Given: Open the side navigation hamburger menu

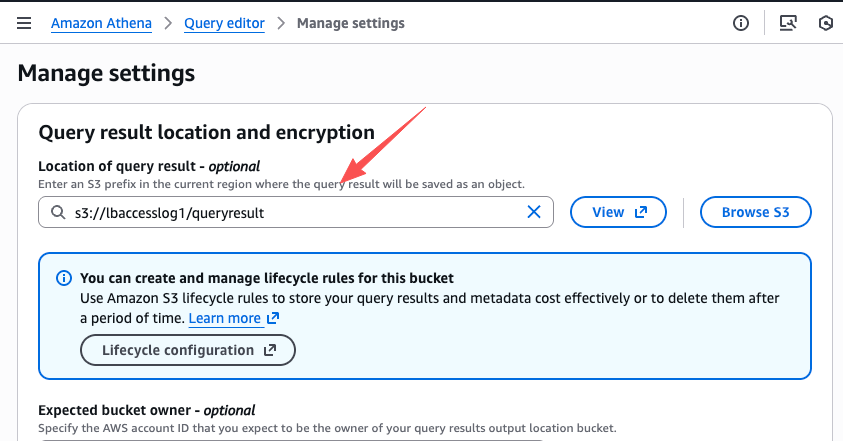Looking at the screenshot, I should pyautogui.click(x=25, y=23).
